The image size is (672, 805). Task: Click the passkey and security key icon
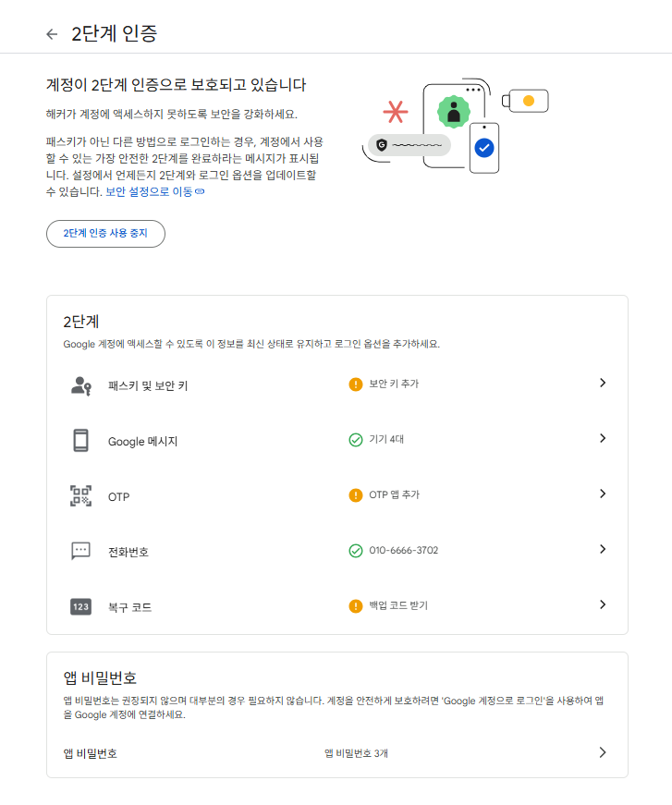pos(80,385)
